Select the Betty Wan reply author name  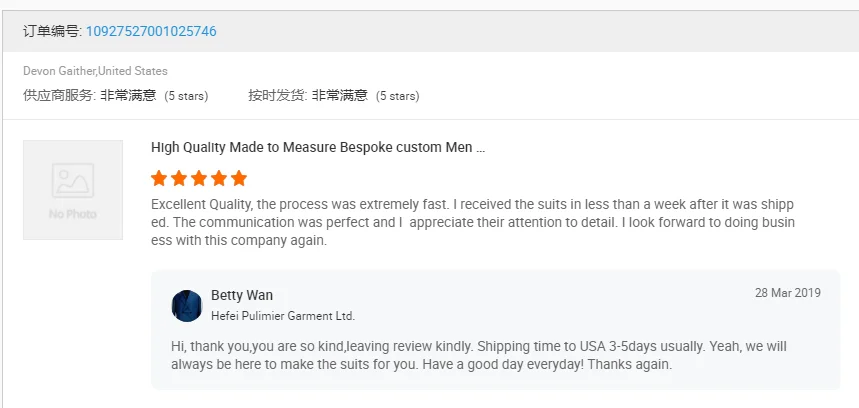click(x=242, y=295)
